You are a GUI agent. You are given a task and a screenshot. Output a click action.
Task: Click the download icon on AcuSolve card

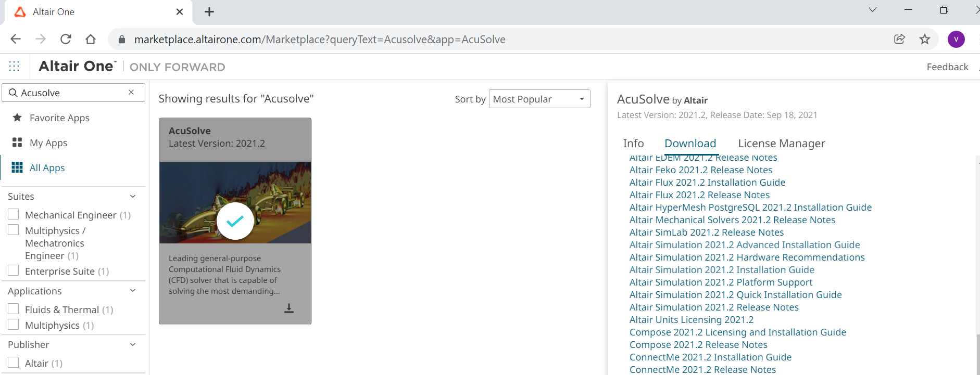(289, 308)
